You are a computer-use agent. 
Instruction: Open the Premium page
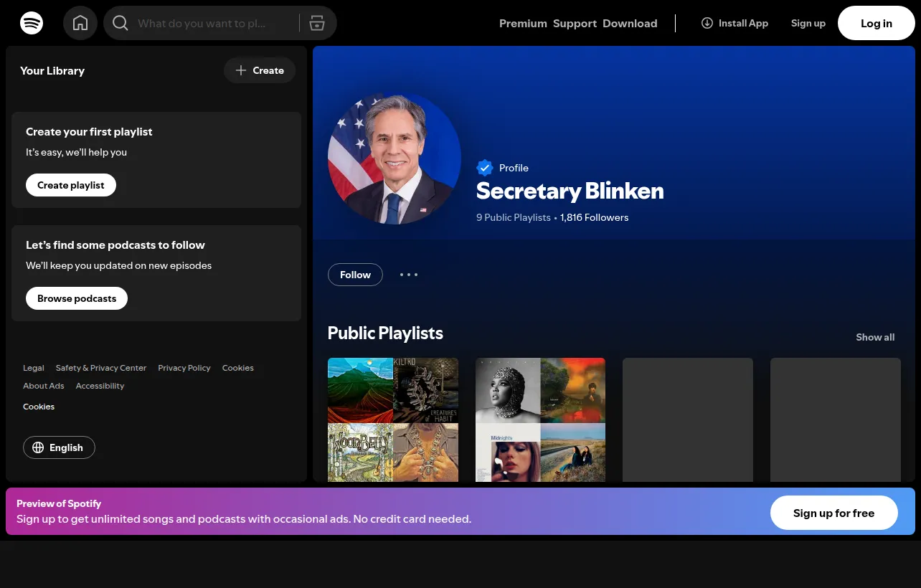523,23
